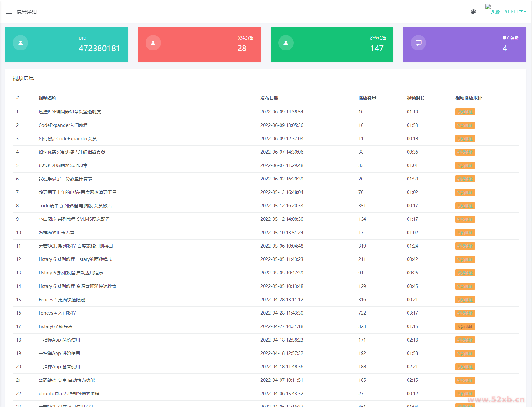Screen dimensions: 532x407
Task: Select the Todo清单 系列教程 video row
Action: pyautogui.click(x=75, y=206)
